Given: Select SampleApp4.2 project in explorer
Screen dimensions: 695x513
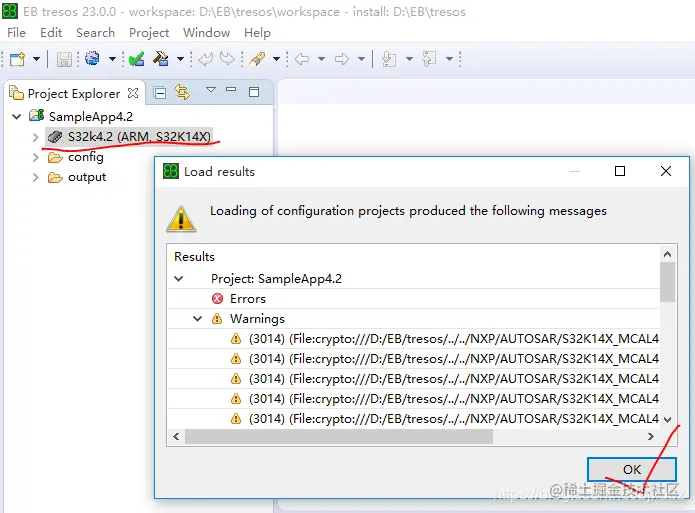Looking at the screenshot, I should pyautogui.click(x=90, y=117).
